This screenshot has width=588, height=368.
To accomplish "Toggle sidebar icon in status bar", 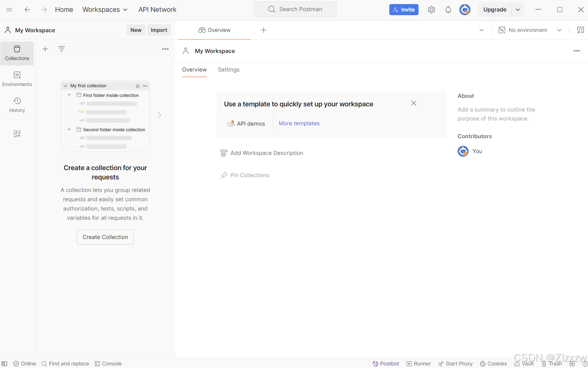I will pos(4,364).
